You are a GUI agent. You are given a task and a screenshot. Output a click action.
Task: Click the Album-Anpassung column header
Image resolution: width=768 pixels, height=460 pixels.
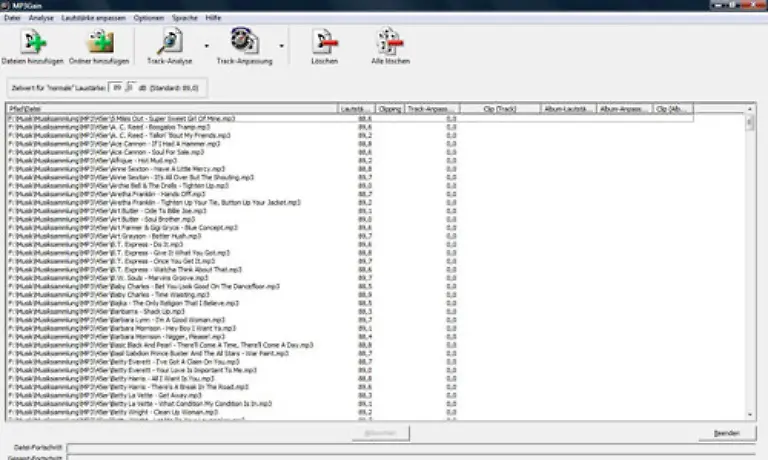click(x=624, y=109)
